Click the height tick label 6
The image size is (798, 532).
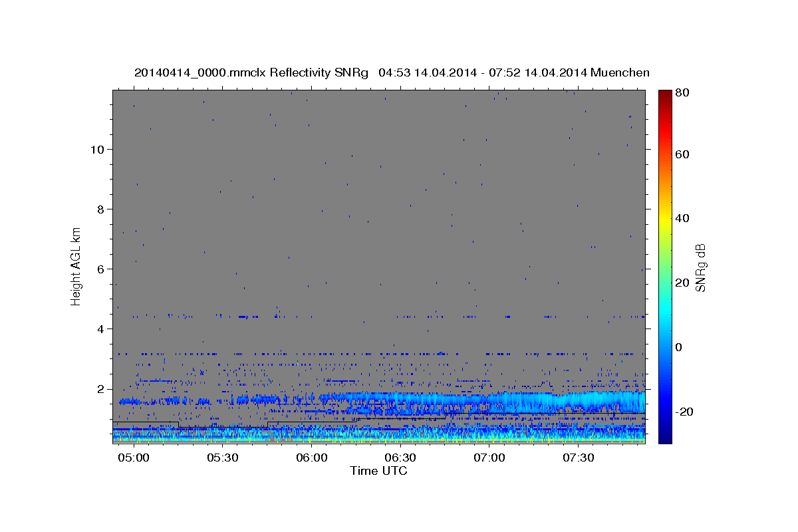point(100,269)
